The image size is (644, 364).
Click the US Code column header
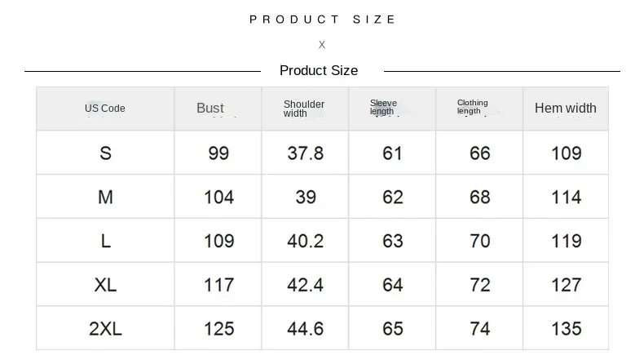[105, 109]
